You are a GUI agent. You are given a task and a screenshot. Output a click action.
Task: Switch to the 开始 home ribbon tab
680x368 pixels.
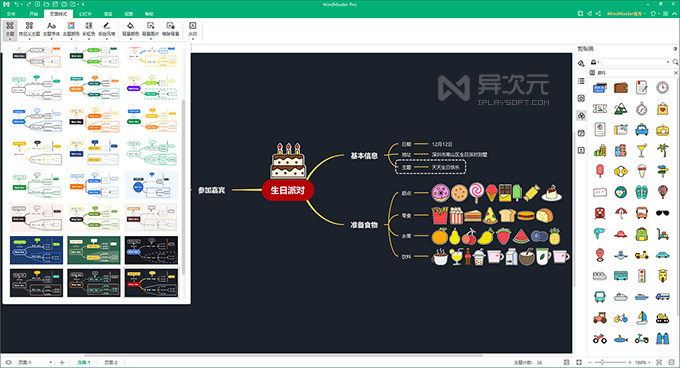[x=33, y=14]
